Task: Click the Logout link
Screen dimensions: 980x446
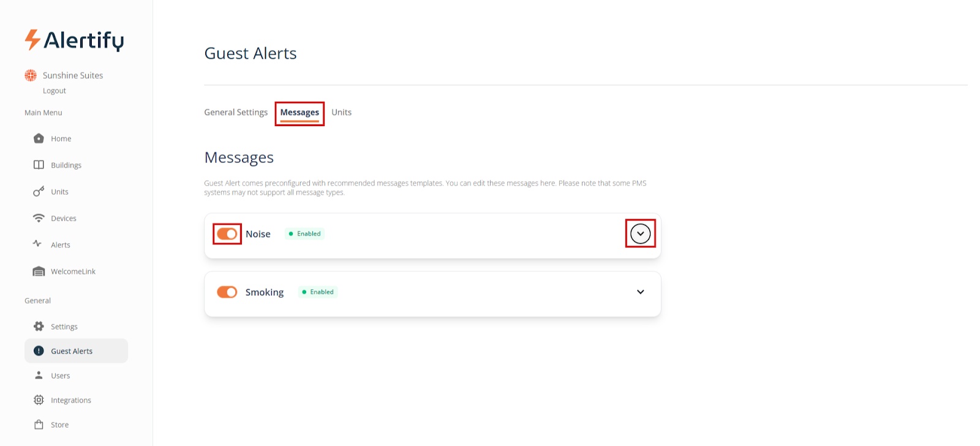Action: [x=55, y=91]
